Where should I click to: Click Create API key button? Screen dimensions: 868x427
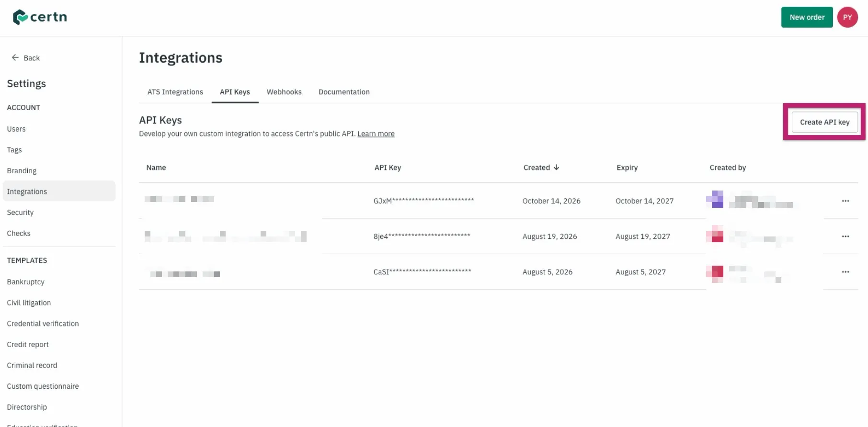pyautogui.click(x=825, y=122)
